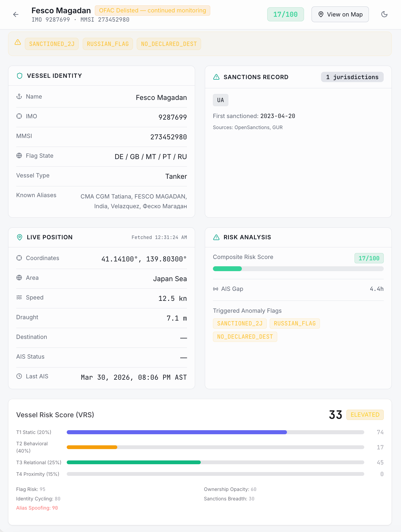Select the NO_DECLARED_DEST tag in the top banner
Viewport: 401px width, 532px height.
(x=169, y=44)
